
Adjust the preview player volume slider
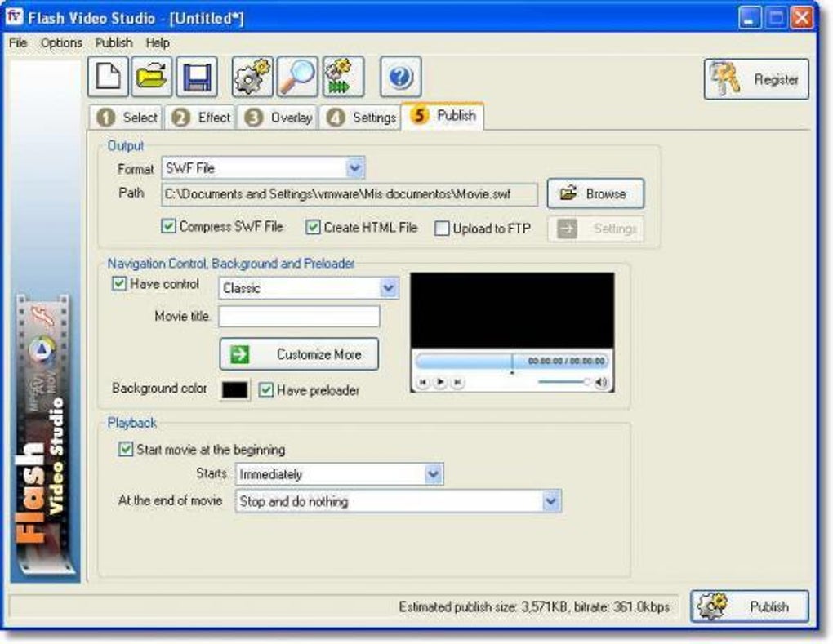click(x=563, y=382)
